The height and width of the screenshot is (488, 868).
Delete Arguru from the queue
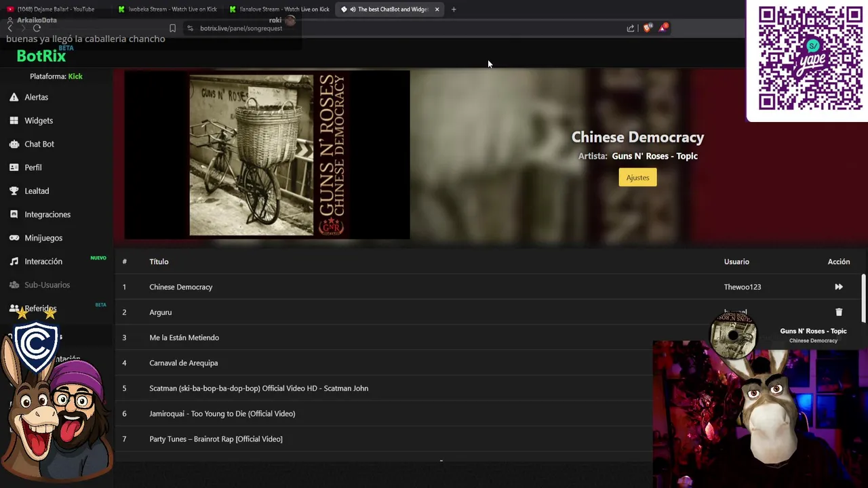(x=839, y=312)
